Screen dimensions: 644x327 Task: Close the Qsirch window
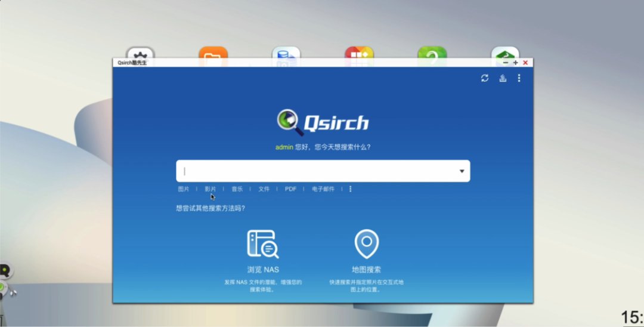(x=525, y=63)
